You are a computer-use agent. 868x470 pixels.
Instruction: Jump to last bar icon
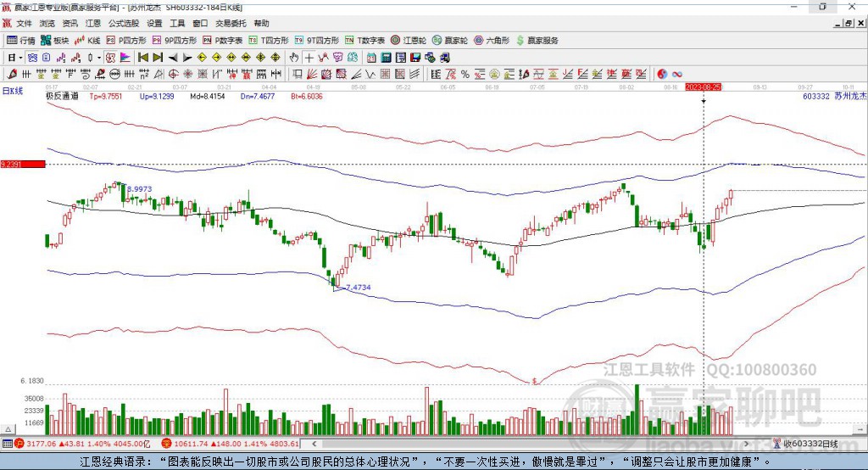(158, 58)
